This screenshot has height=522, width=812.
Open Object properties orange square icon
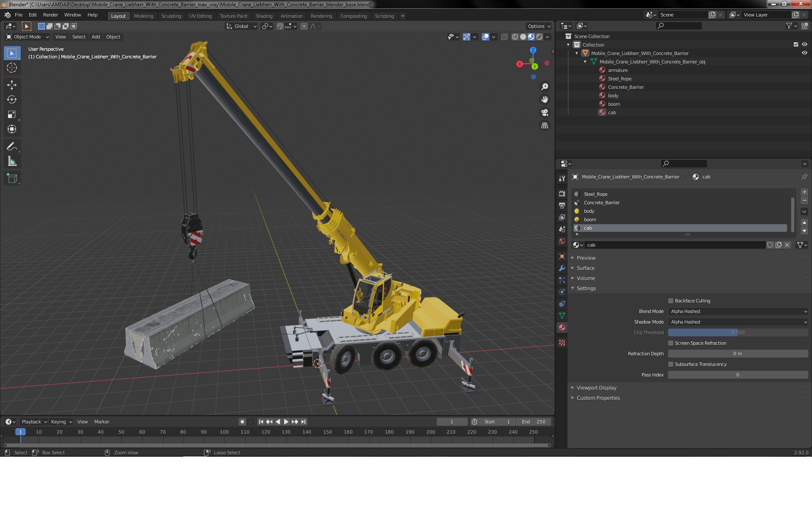tap(562, 256)
